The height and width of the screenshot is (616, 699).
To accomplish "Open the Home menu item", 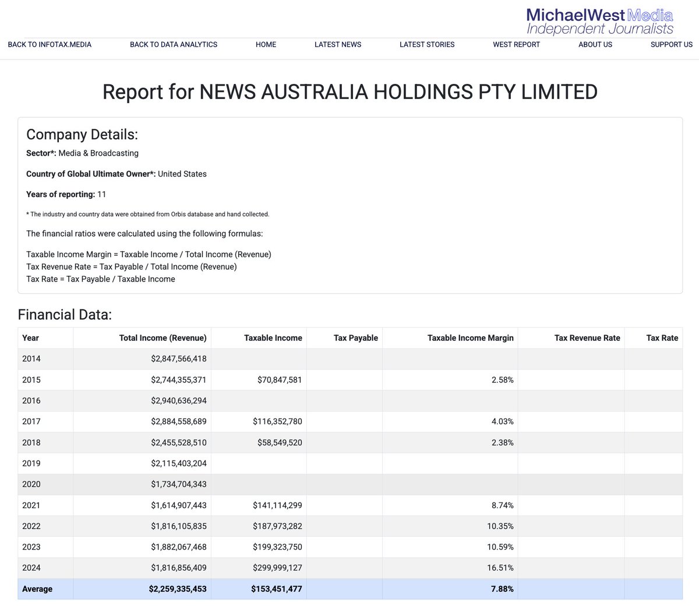I will [266, 44].
